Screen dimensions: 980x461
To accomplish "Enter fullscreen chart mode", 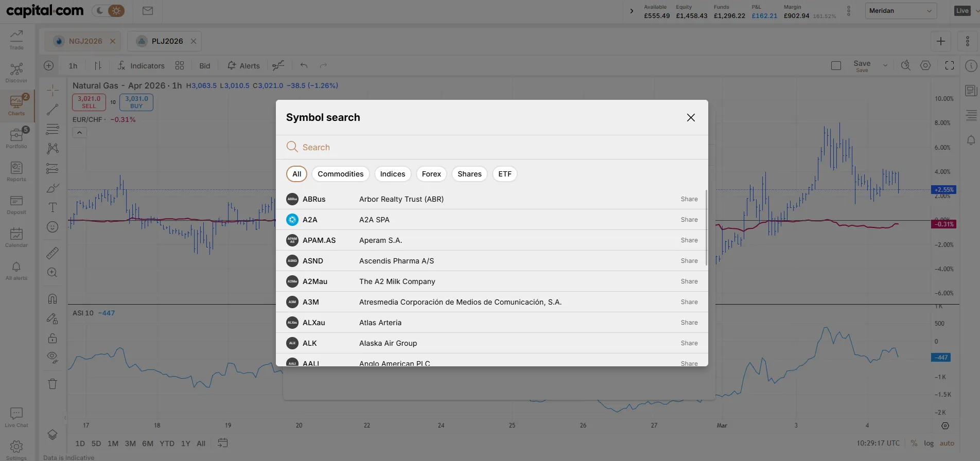I will [950, 65].
